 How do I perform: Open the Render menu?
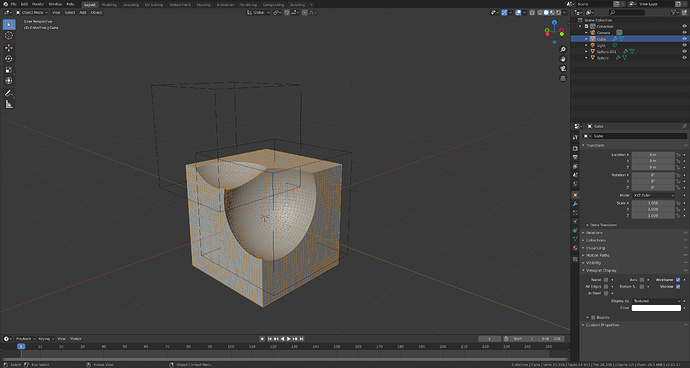click(x=38, y=4)
